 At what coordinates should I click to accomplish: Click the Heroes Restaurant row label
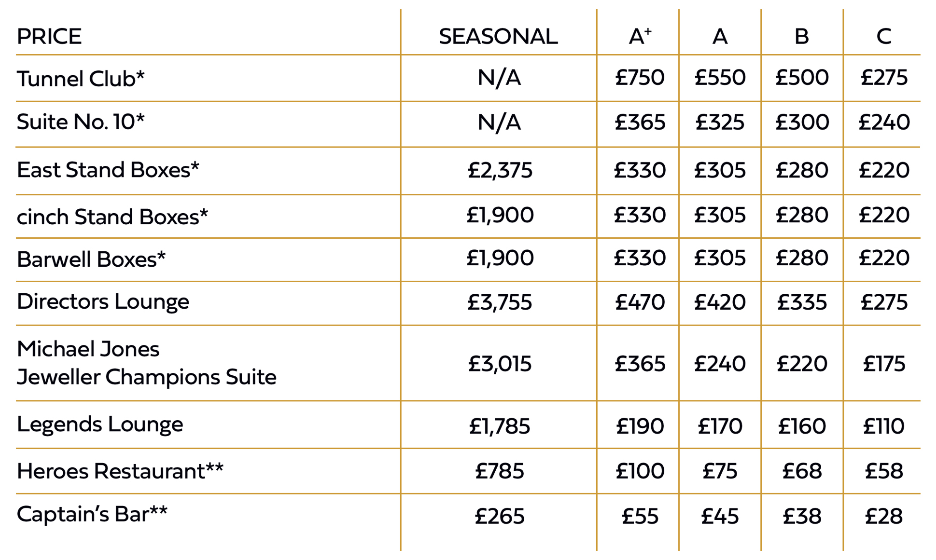[x=120, y=471]
